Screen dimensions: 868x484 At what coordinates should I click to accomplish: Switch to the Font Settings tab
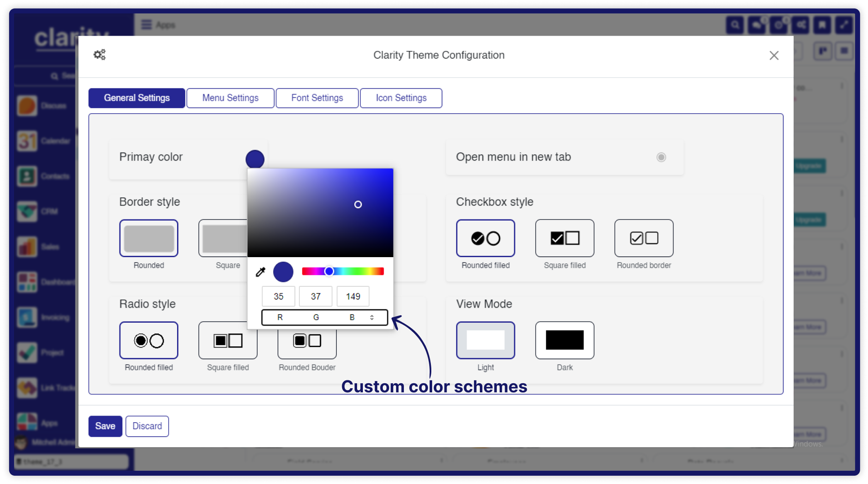(317, 98)
